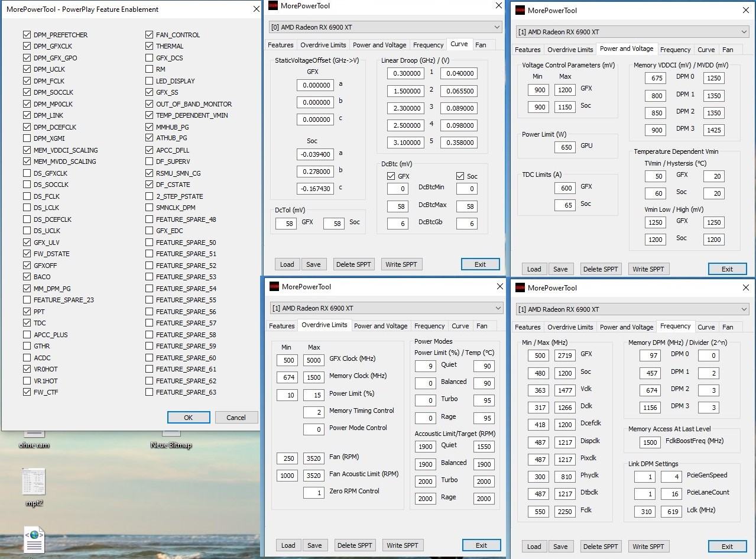Screen dimensions: 756x559
Task: Click the FclkBoostFreq field showing 1500
Action: [x=650, y=442]
